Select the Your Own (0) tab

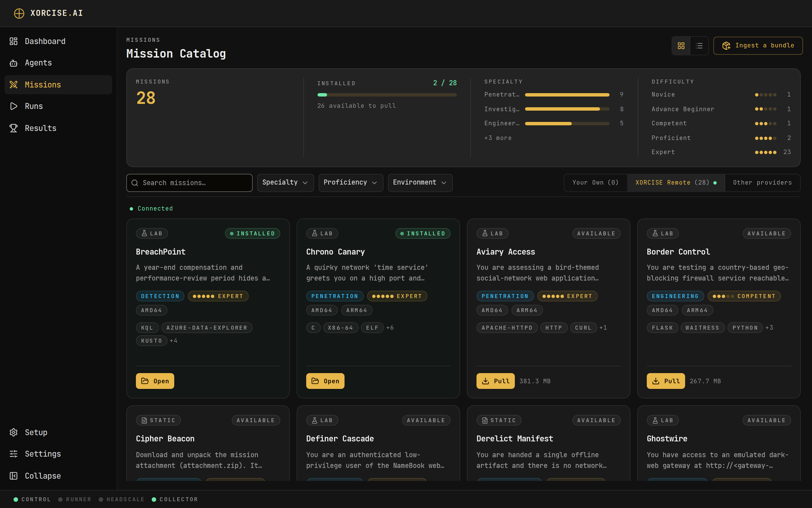[595, 182]
